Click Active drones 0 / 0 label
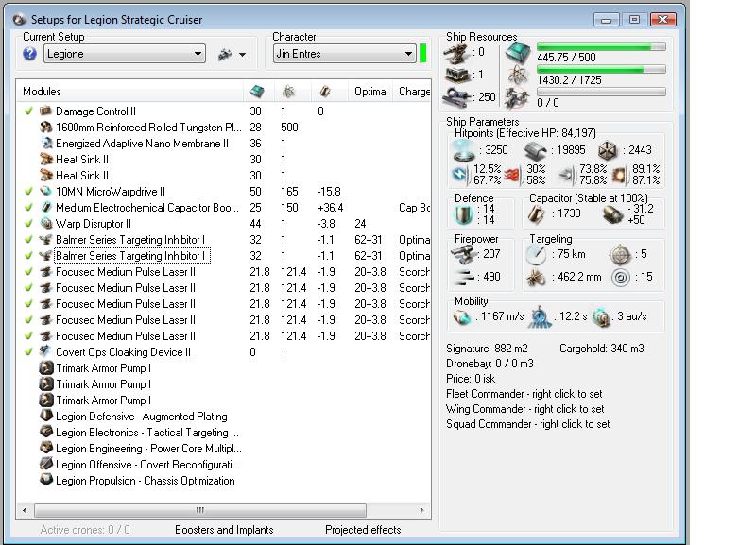The height and width of the screenshot is (545, 756). point(85,530)
